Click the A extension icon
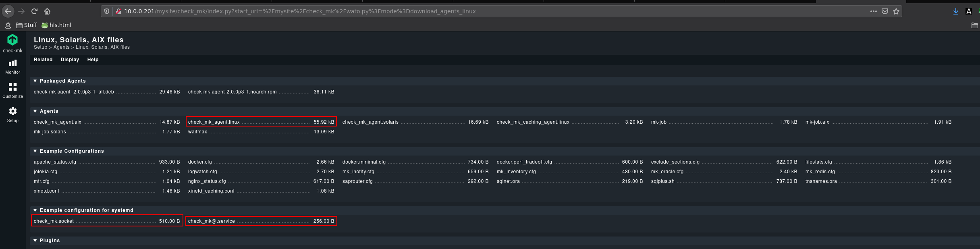980x249 pixels. pyautogui.click(x=969, y=11)
